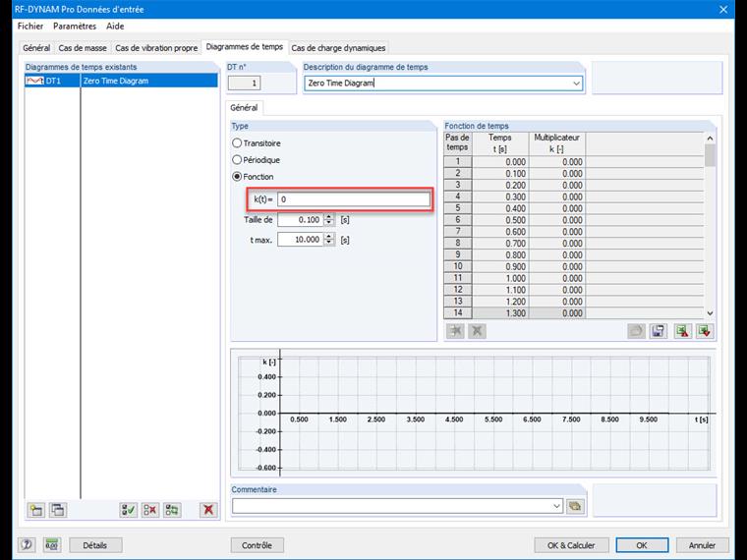747x560 pixels.
Task: Import the table from Excel
Action: pyautogui.click(x=705, y=331)
